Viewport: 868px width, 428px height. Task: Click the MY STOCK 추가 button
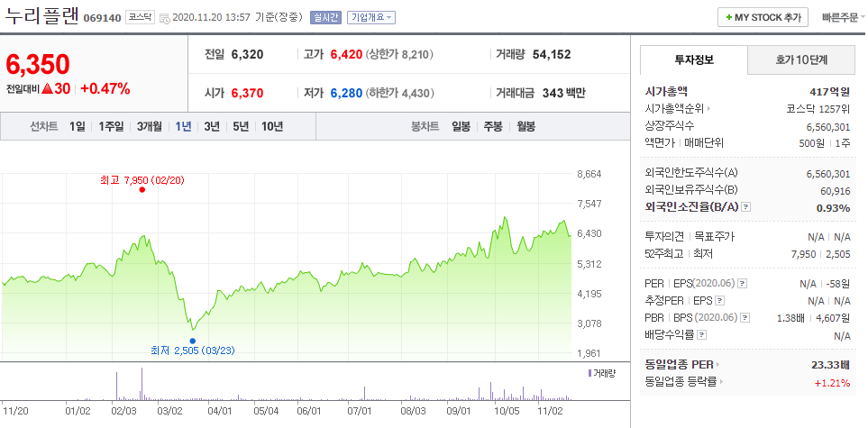coord(763,17)
